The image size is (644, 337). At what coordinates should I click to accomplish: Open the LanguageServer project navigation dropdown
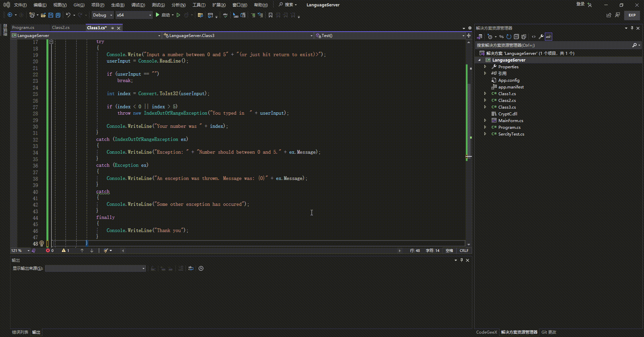coord(86,36)
